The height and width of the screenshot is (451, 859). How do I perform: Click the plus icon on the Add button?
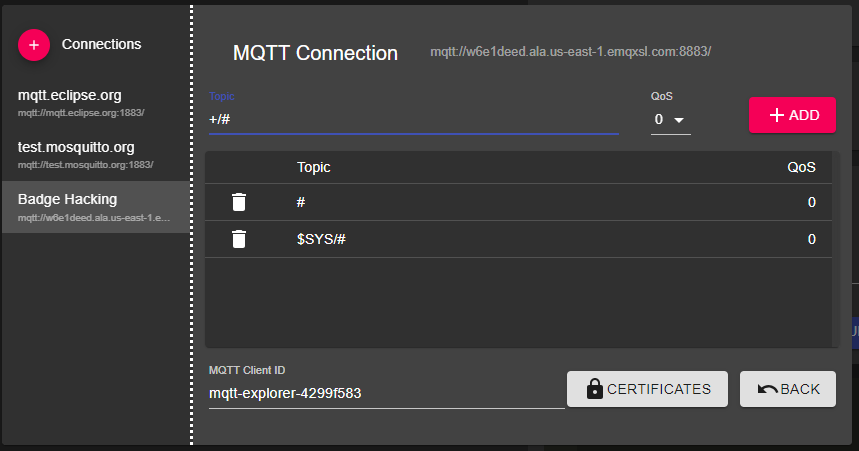pyautogui.click(x=776, y=115)
